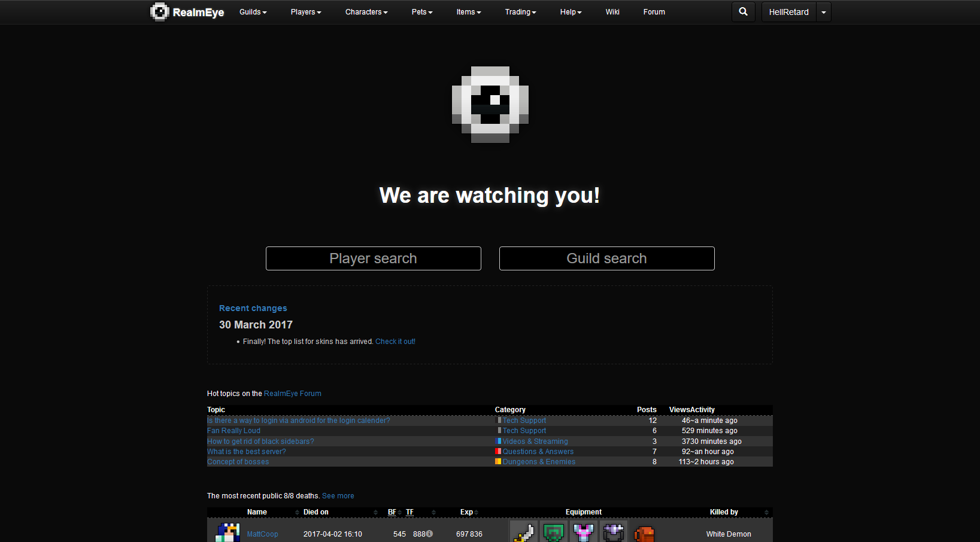
Task: Open the black sidebars topic
Action: tap(260, 441)
